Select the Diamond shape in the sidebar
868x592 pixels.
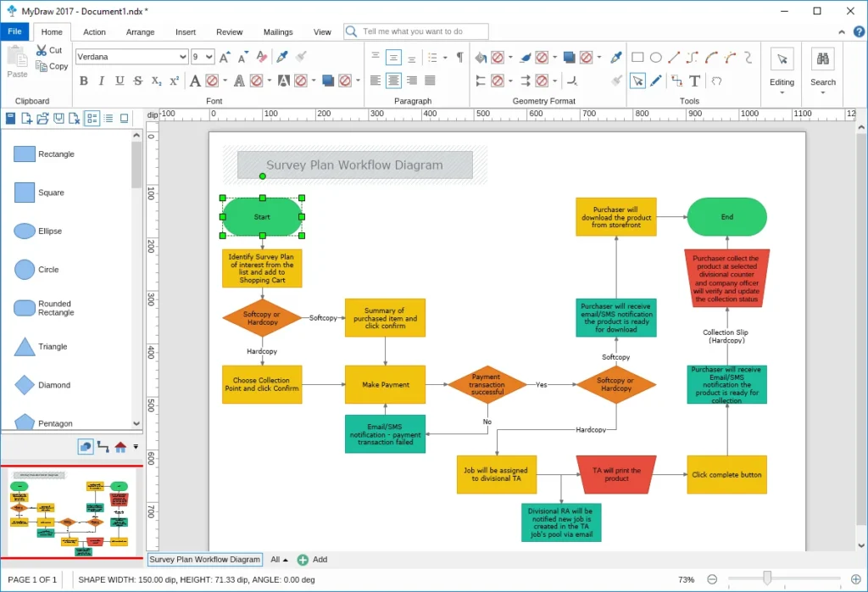[x=24, y=384]
